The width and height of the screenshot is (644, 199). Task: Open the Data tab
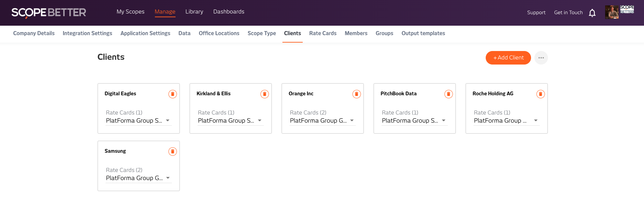coord(184,33)
